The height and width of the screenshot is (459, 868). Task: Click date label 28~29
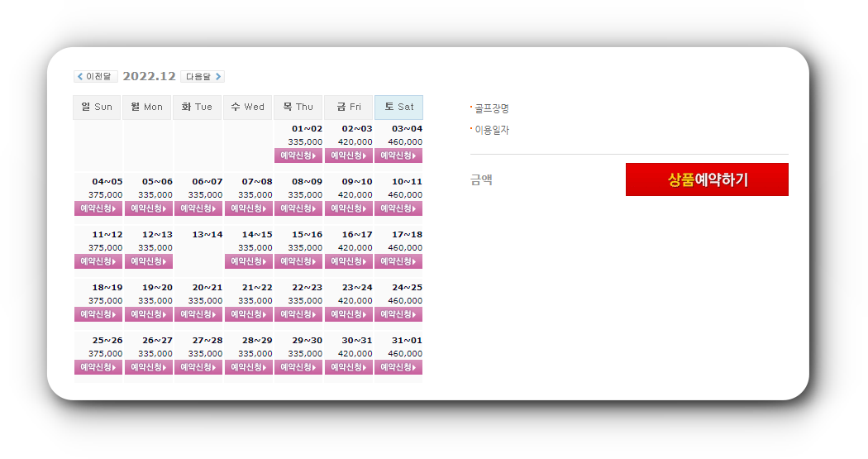(x=257, y=341)
